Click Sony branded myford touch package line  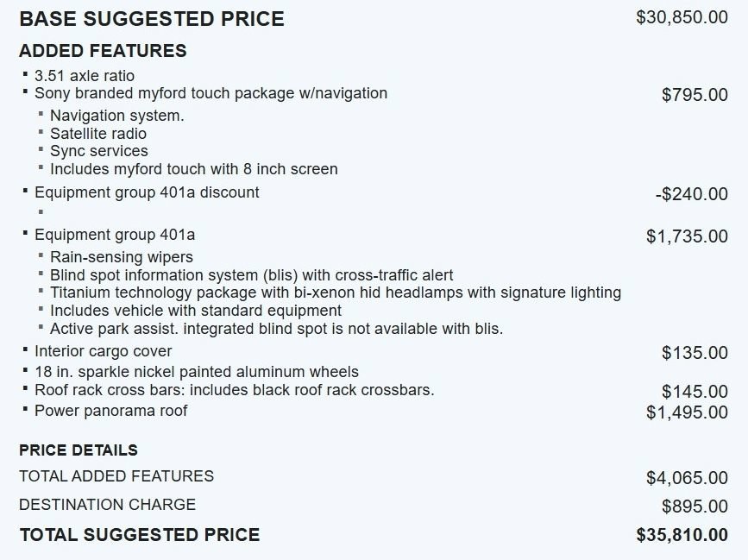(x=211, y=93)
